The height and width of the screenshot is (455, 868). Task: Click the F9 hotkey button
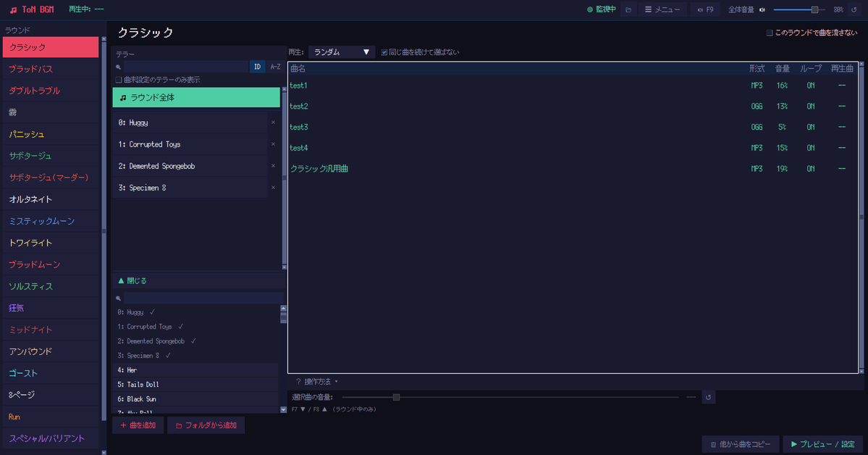705,9
